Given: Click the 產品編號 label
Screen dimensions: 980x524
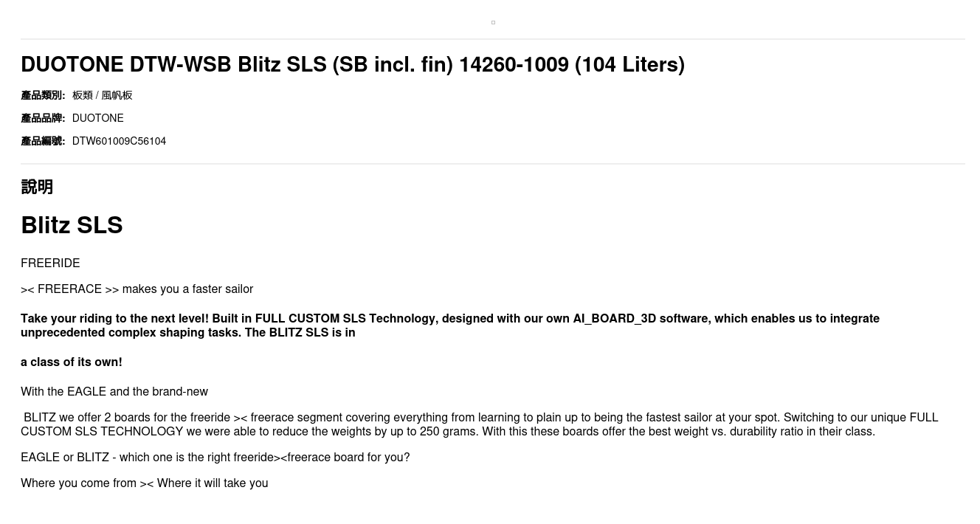Looking at the screenshot, I should 43,141.
